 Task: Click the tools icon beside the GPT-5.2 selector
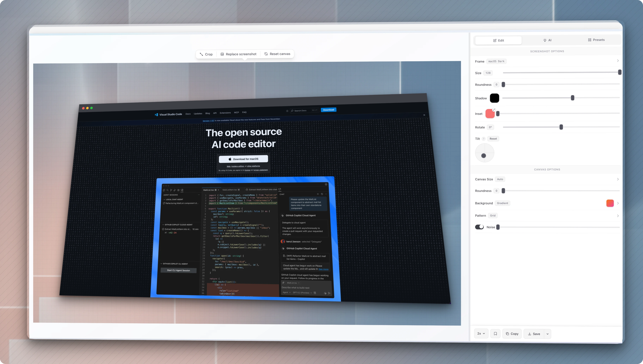(x=315, y=293)
